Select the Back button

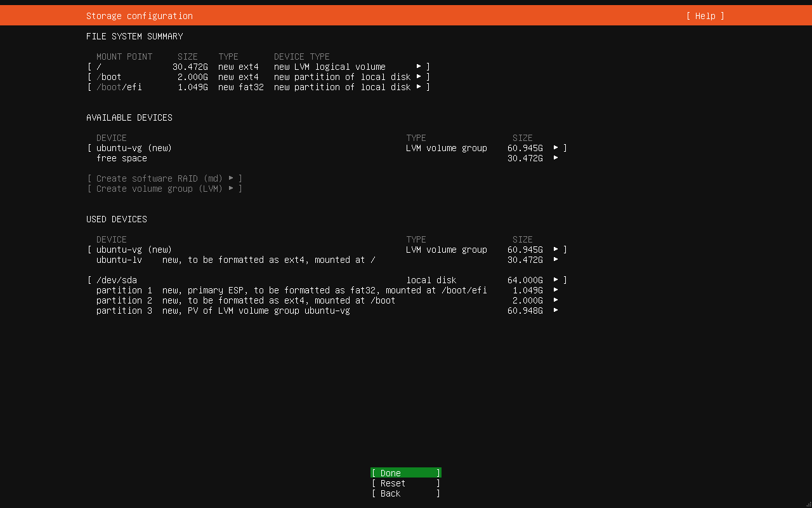tap(405, 493)
